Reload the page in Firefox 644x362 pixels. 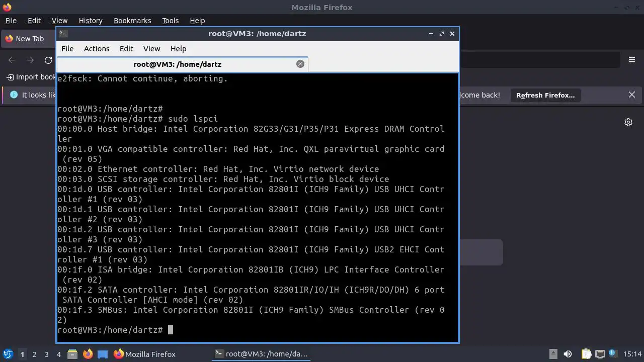point(48,60)
